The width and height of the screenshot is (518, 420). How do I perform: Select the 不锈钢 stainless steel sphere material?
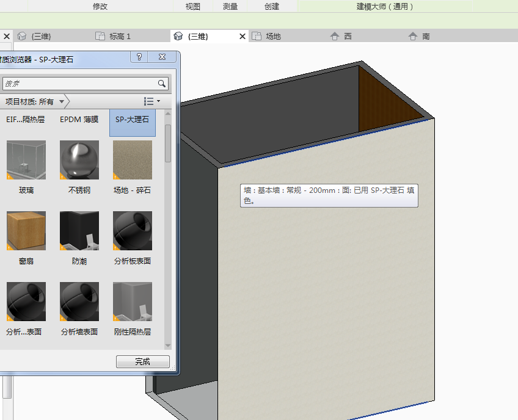[79, 161]
